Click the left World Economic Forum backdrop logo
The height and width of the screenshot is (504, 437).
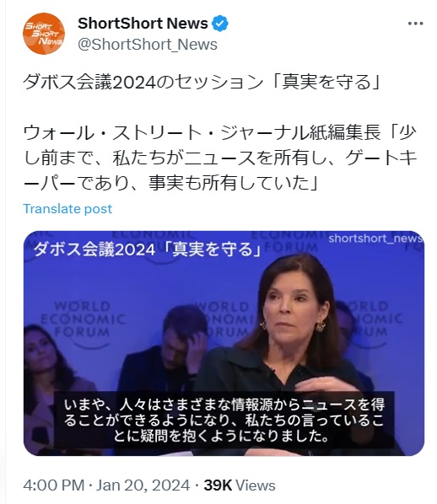click(83, 323)
